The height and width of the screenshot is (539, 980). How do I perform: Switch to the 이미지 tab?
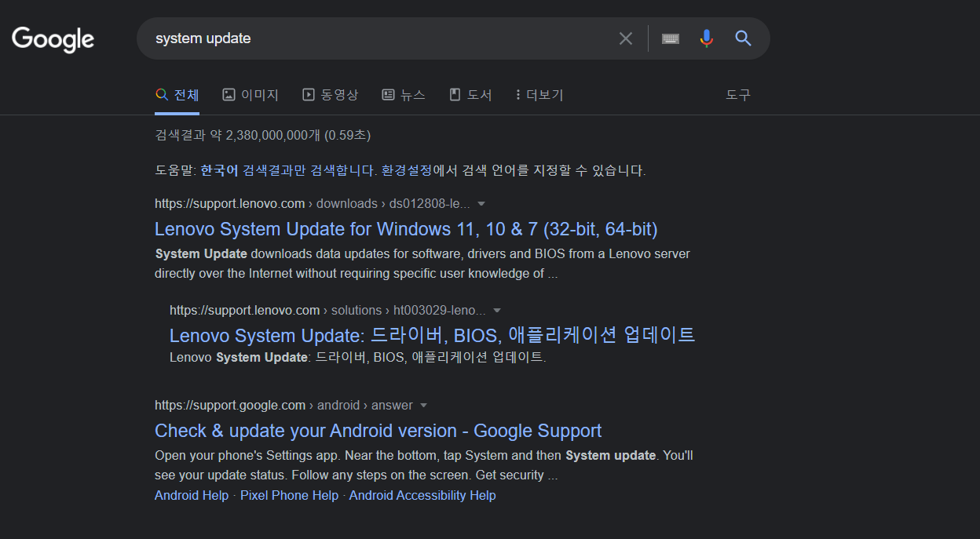pos(250,95)
